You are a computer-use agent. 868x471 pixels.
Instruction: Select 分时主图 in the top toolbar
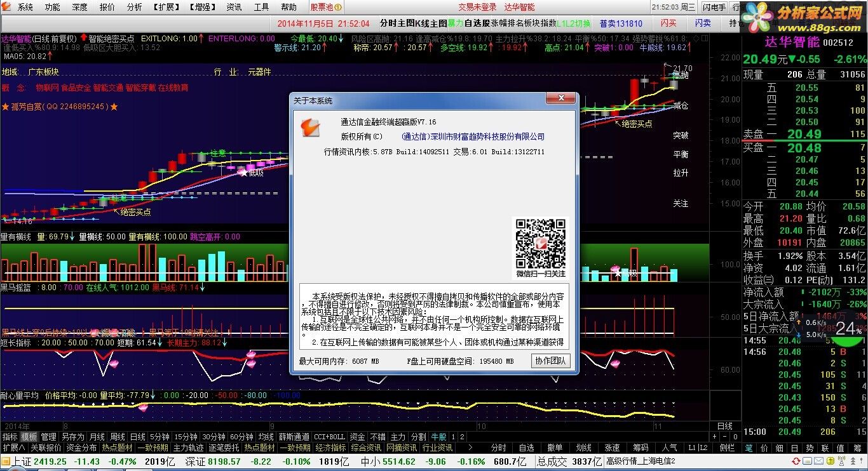pos(397,23)
